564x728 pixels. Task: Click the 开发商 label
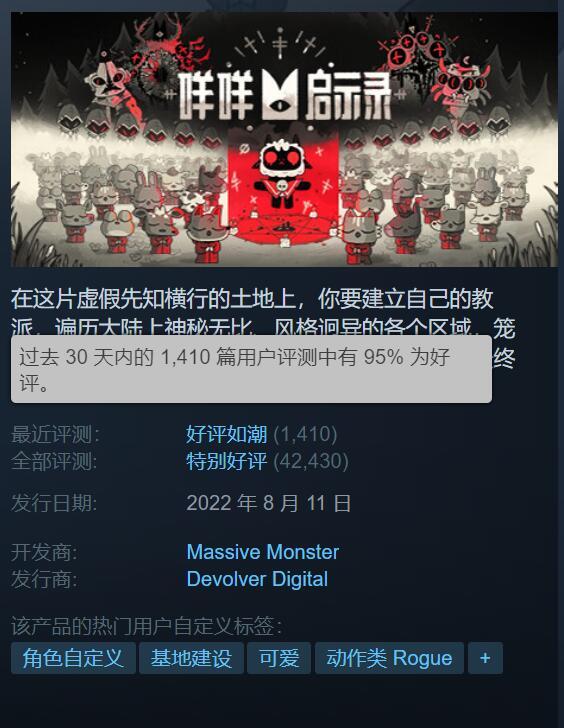point(45,552)
